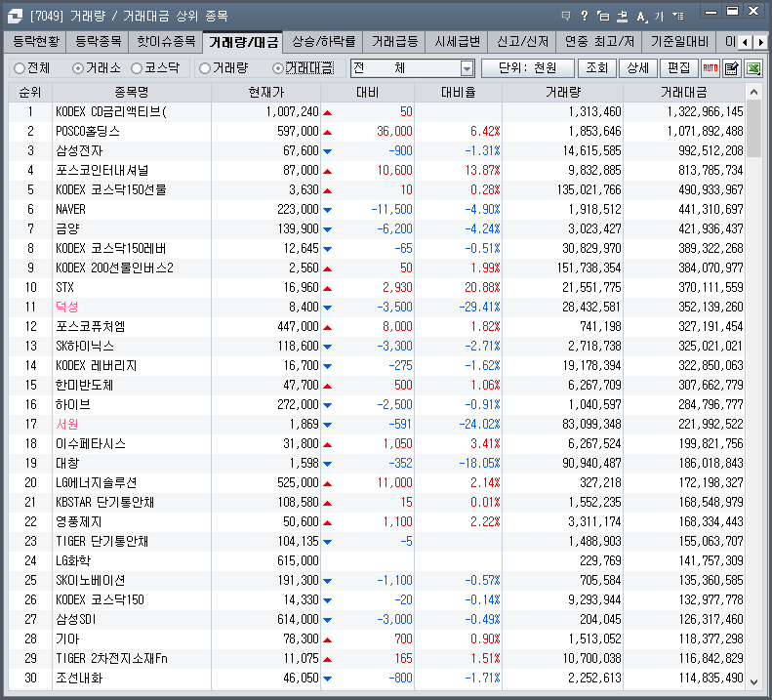Click the 거래대금 column header
The height and width of the screenshot is (700, 772).
tap(684, 92)
